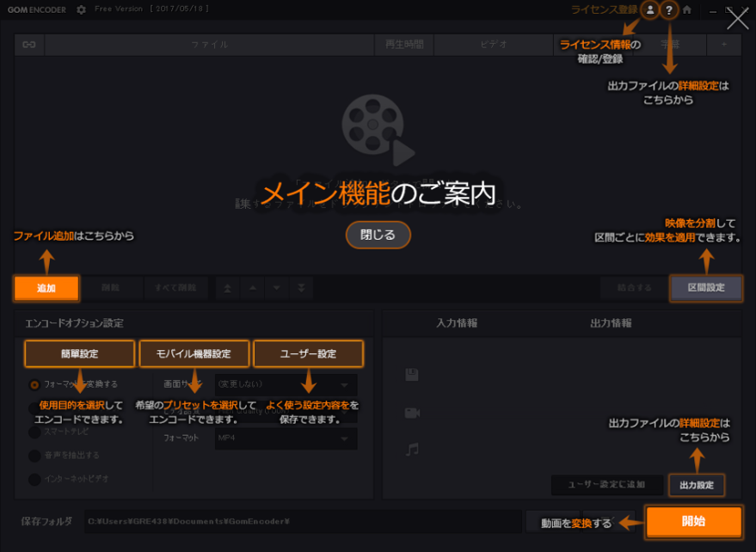Click the 出力情報 heading
The image size is (756, 552).
tap(611, 323)
